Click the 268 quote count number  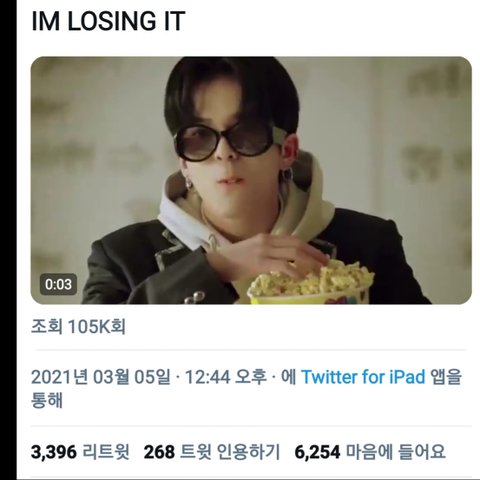point(159,452)
